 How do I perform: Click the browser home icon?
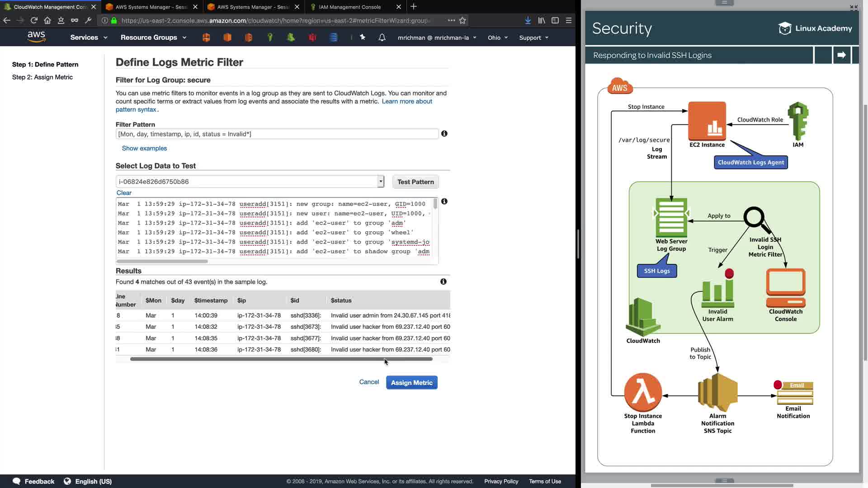[x=47, y=20]
